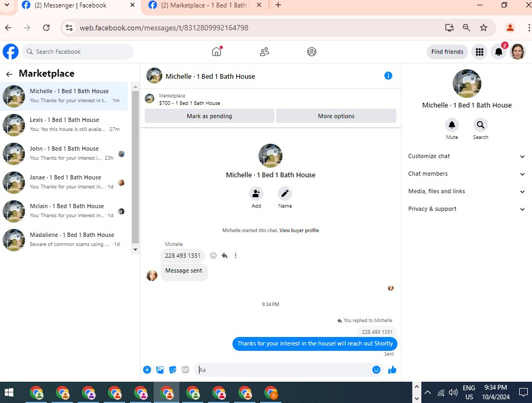Open Mclain conversation

click(x=64, y=211)
